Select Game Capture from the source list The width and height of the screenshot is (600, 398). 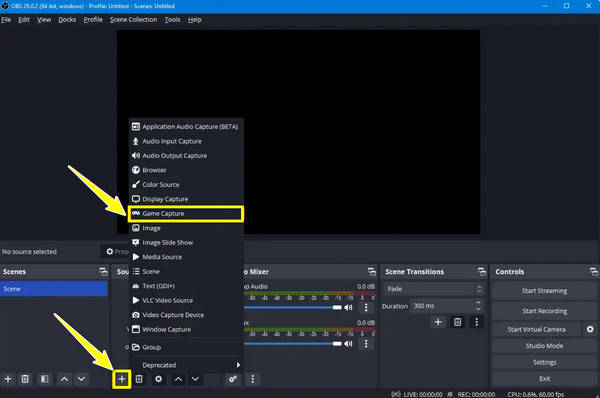(186, 214)
